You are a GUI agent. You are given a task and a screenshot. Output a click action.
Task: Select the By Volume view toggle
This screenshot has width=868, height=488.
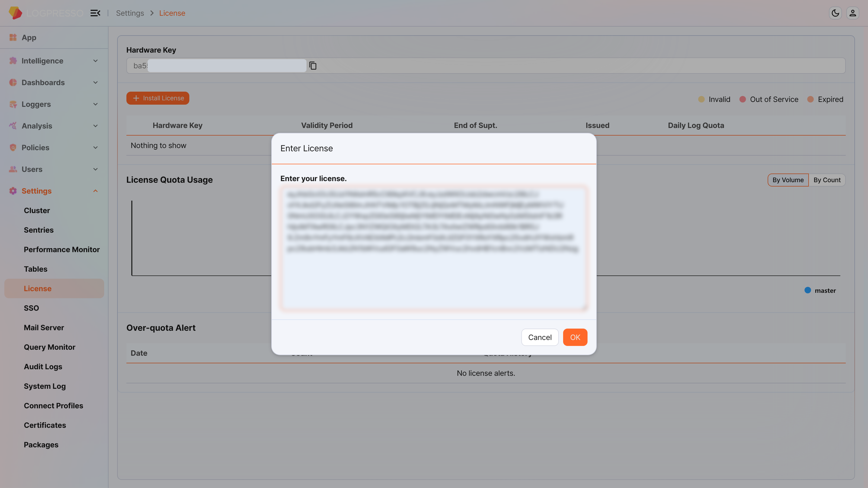tap(788, 180)
